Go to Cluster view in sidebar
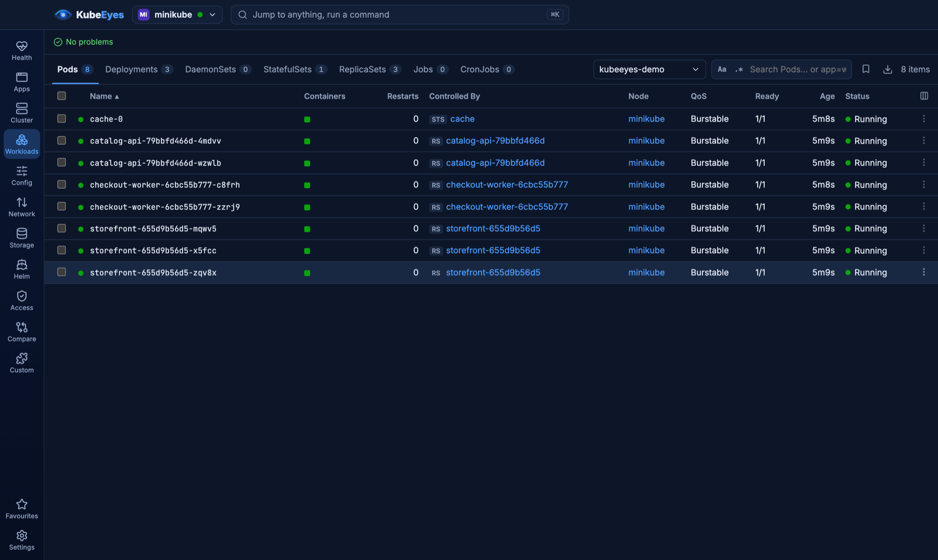Screen dimensions: 938x560 (22, 113)
